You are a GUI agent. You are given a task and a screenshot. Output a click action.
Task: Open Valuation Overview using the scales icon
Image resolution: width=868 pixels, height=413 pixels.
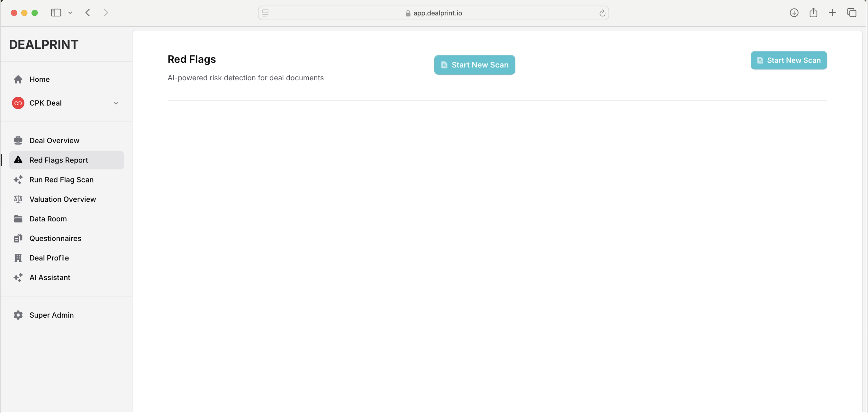coord(18,199)
